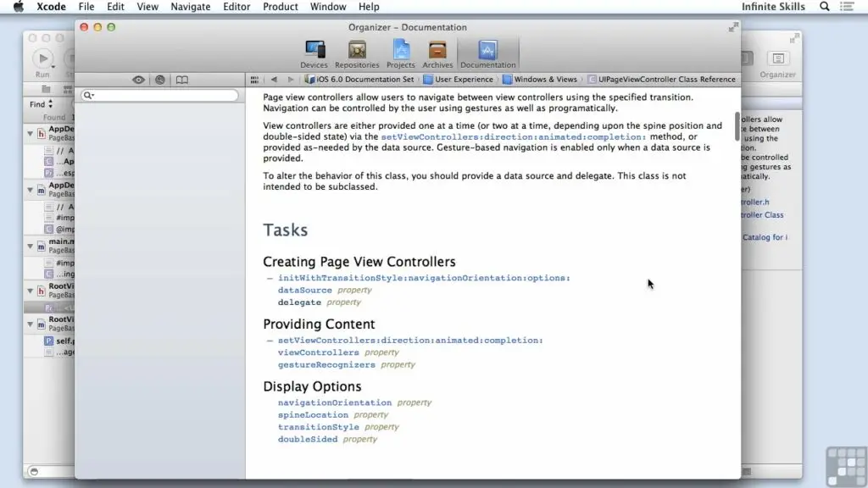Collapse the AppDelegate .h results group
This screenshot has width=868, height=488.
click(x=30, y=133)
